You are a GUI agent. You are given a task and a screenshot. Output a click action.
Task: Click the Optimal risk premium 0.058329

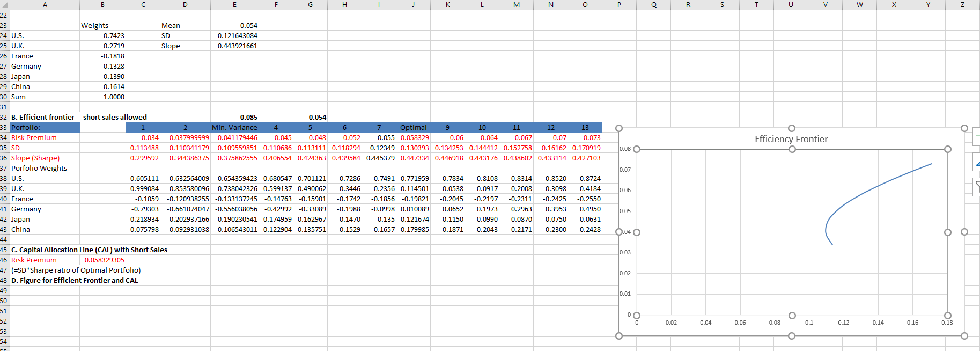(x=413, y=137)
